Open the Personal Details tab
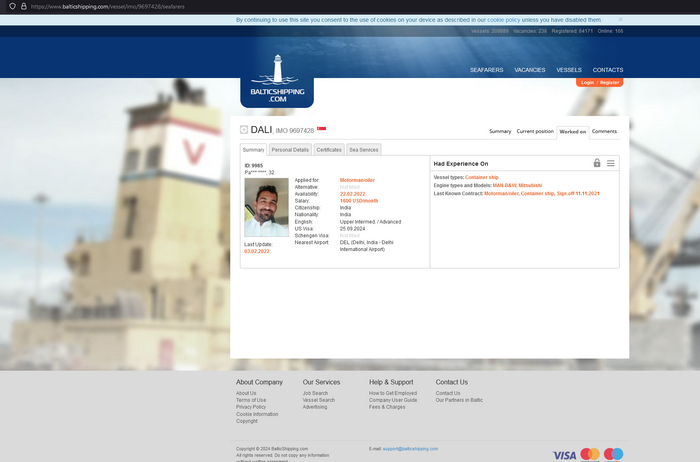The width and height of the screenshot is (700, 462). click(290, 150)
